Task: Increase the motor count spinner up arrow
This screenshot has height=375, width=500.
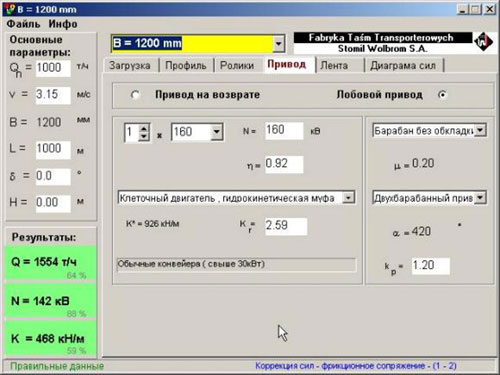Action: [x=144, y=128]
